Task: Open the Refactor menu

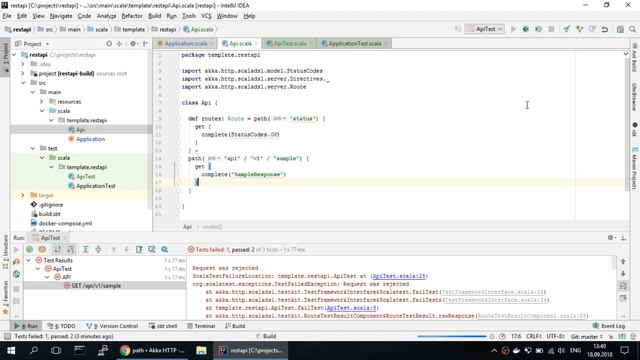Action: tap(132, 16)
